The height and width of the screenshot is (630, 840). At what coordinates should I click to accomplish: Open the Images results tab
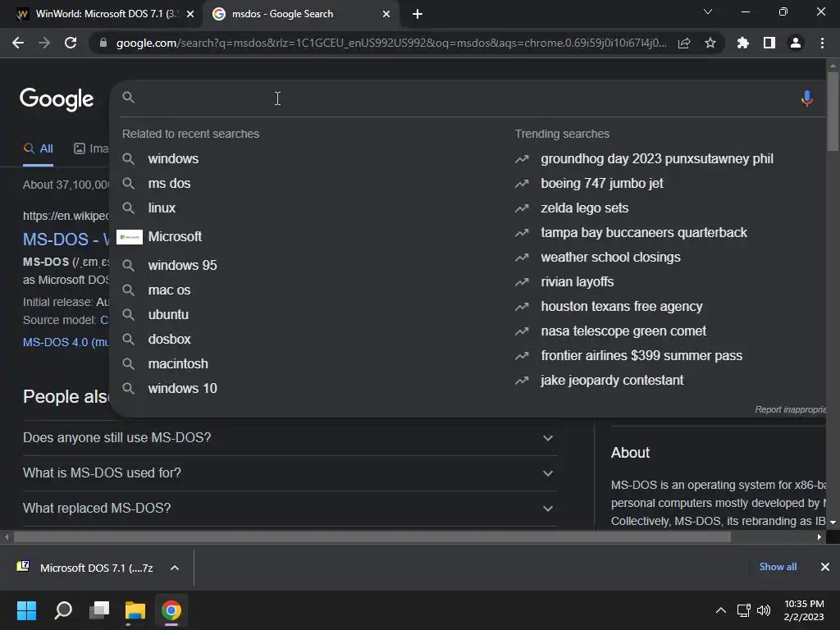(91, 149)
